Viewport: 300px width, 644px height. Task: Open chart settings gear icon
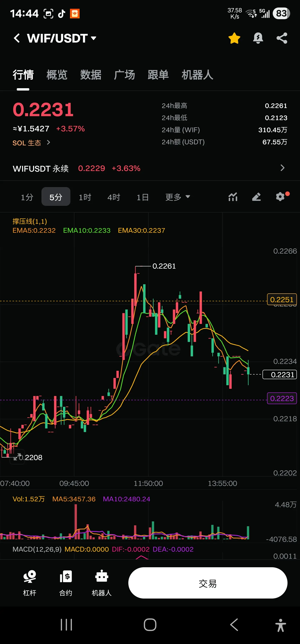coord(280,197)
